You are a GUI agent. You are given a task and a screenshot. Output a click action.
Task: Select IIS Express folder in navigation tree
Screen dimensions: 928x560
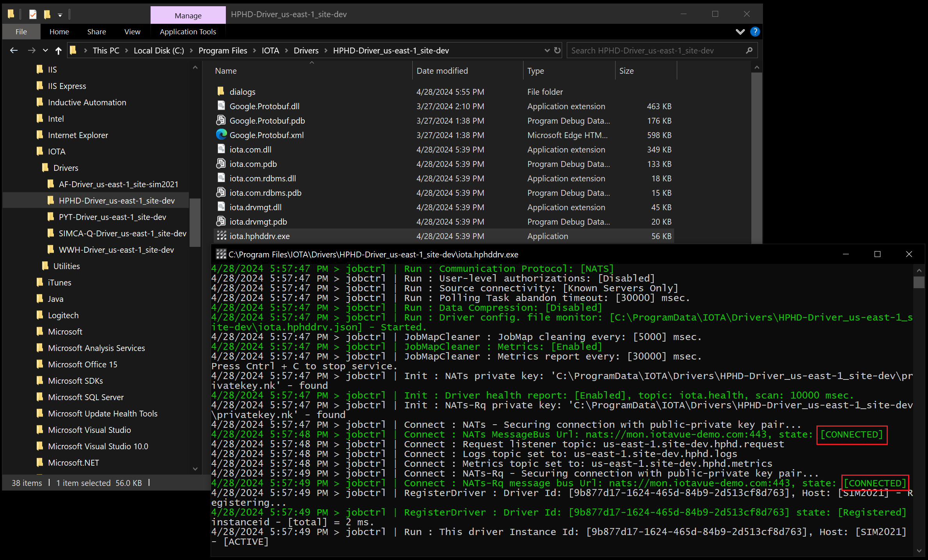[67, 86]
